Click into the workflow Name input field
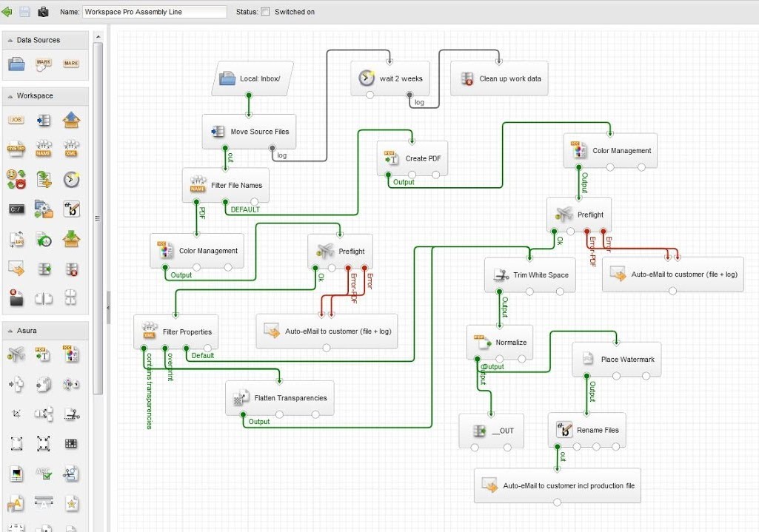Image resolution: width=759 pixels, height=532 pixels. 155,12
